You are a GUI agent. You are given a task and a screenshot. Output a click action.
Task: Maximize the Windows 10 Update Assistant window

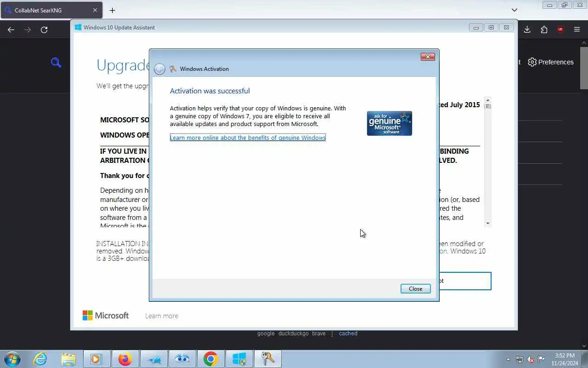tap(491, 28)
